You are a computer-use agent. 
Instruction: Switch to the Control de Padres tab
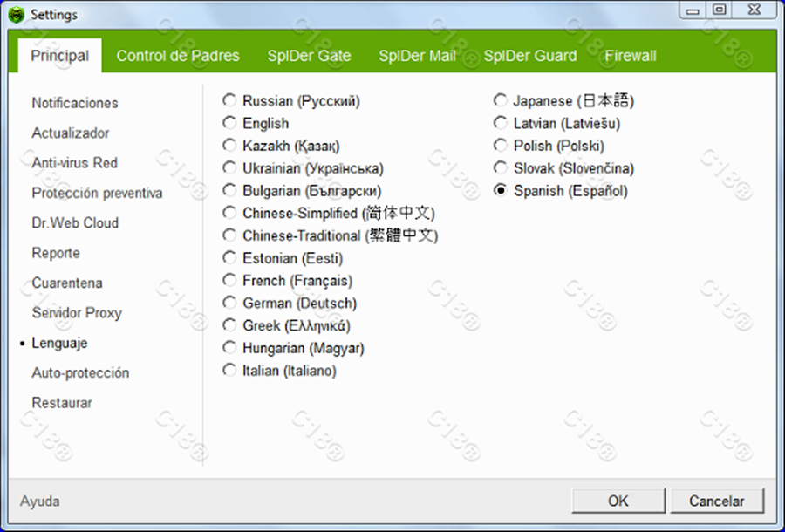tap(178, 56)
